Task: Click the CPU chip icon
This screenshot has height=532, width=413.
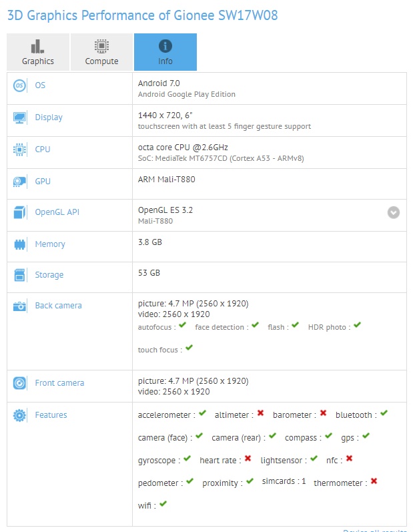Action: tap(19, 150)
